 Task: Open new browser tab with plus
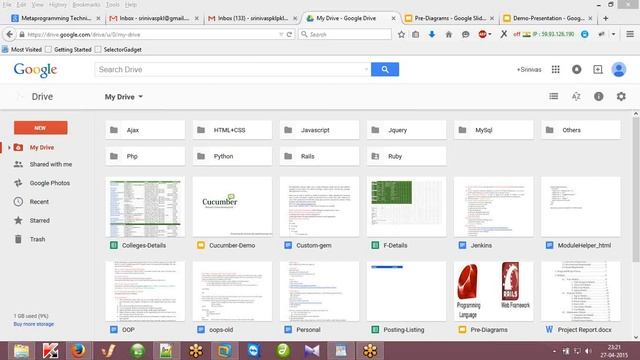click(605, 18)
